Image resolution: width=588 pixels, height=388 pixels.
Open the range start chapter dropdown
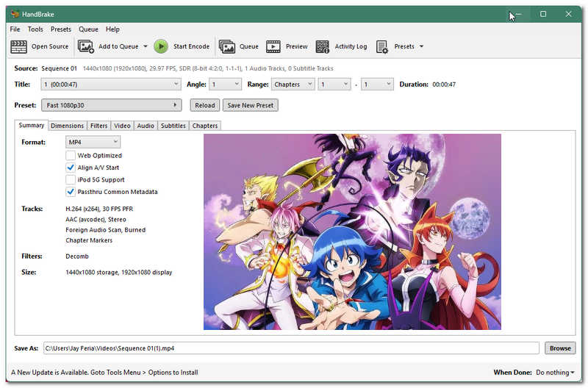click(334, 85)
